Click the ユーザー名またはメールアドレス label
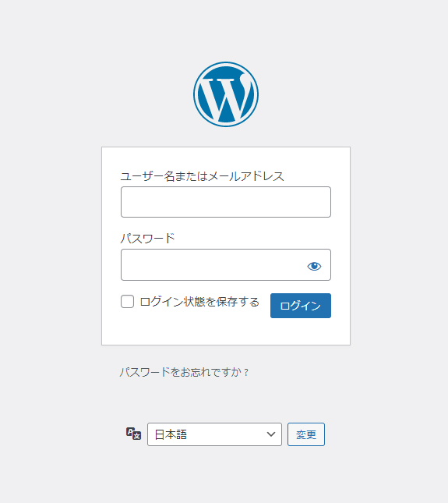Image resolution: width=448 pixels, height=503 pixels. 203,176
